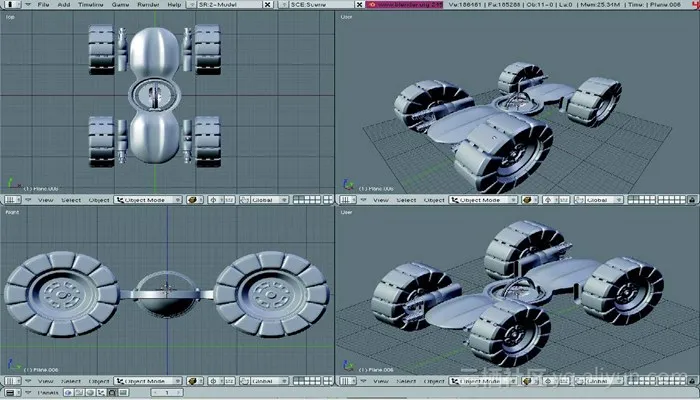The height and width of the screenshot is (400, 700).
Task: Click the pivot point icon in top-left viewport header
Action: coord(213,200)
